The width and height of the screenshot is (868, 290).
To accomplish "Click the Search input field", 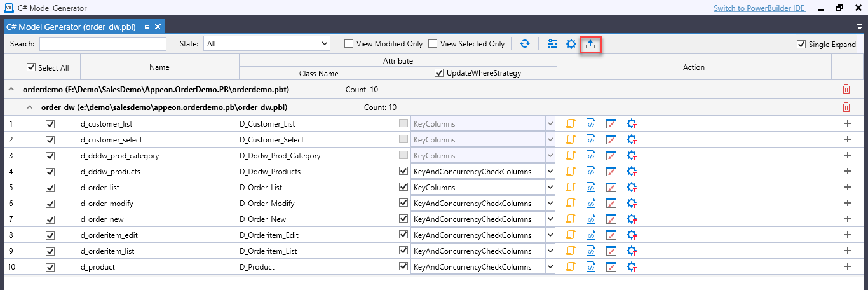I will coord(102,44).
